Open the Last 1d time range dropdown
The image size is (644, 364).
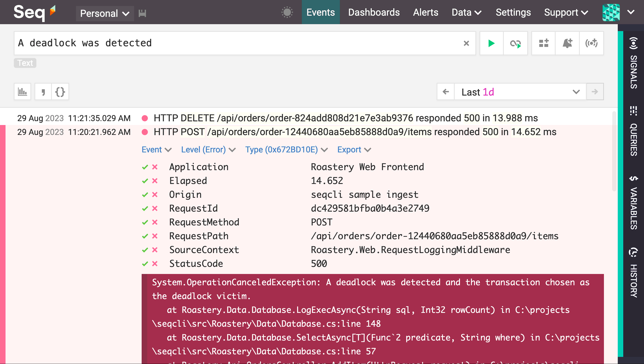tap(520, 92)
